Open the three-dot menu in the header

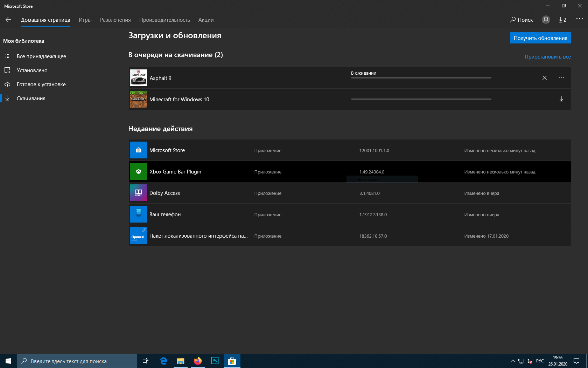[580, 19]
